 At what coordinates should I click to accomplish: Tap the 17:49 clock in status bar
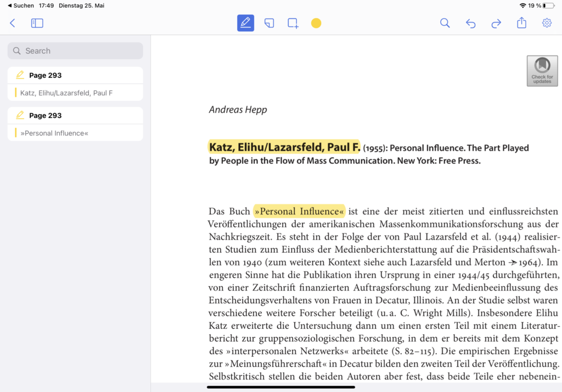[x=46, y=5]
